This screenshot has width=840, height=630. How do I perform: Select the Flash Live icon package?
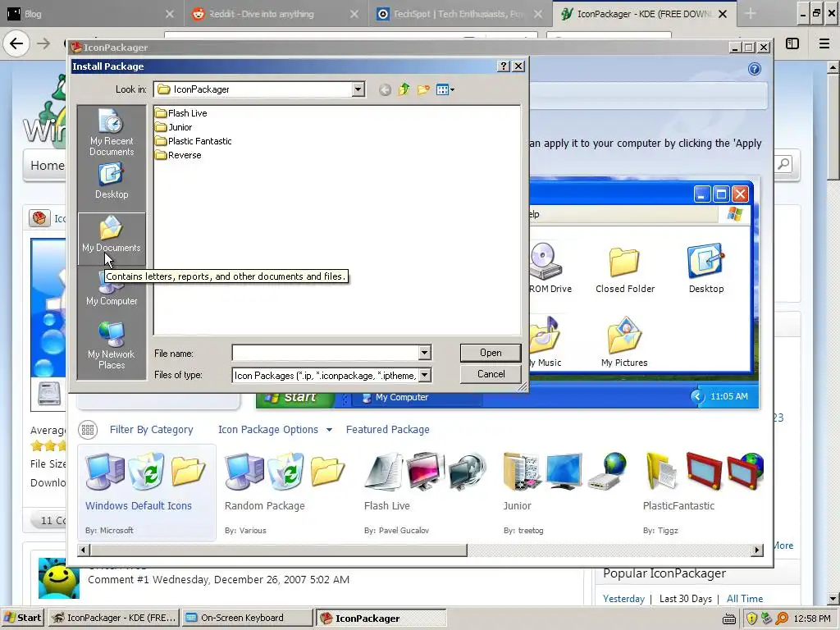coord(425,493)
